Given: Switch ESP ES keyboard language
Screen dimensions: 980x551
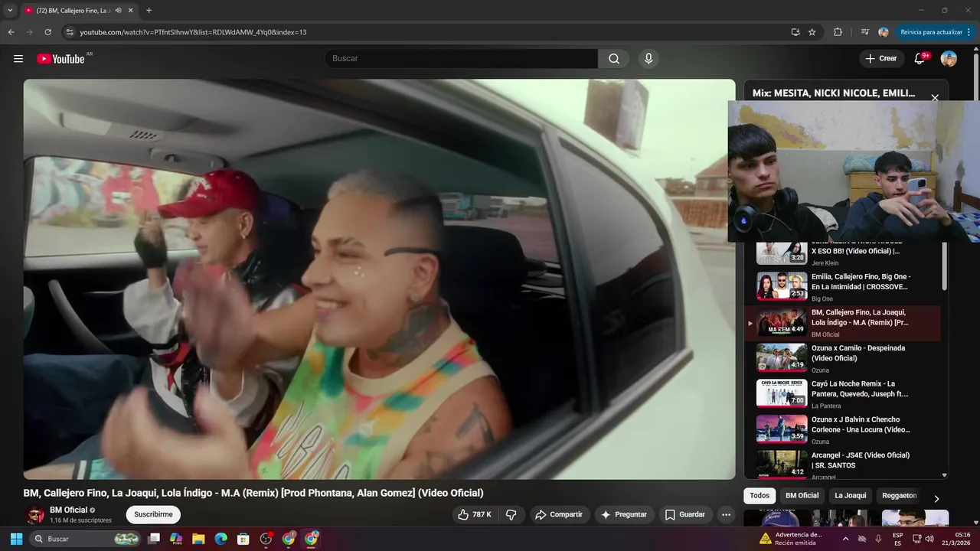Looking at the screenshot, I should 897,539.
